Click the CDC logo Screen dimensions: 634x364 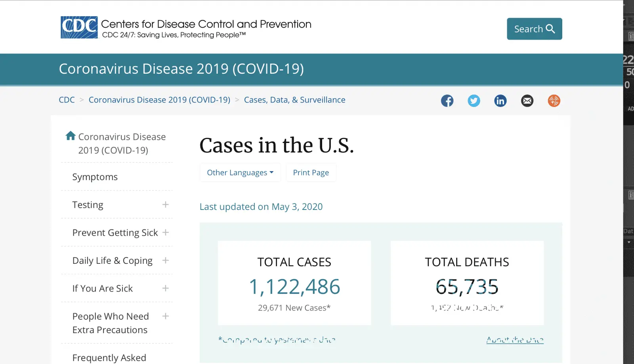[79, 27]
